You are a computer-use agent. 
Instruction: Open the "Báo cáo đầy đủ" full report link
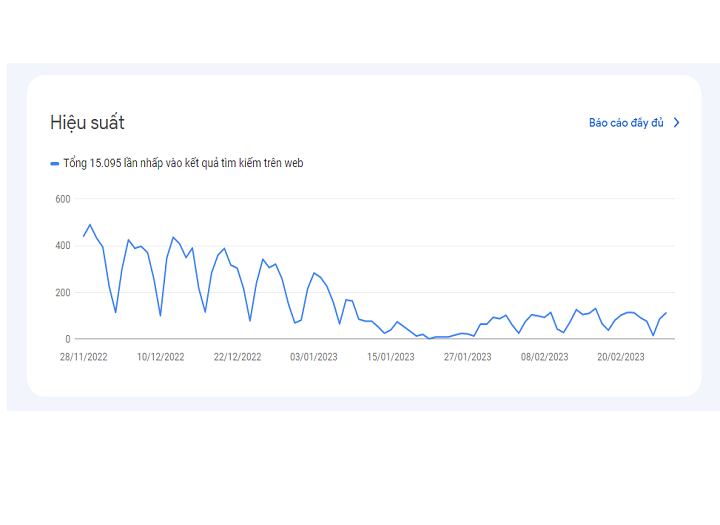(x=626, y=123)
